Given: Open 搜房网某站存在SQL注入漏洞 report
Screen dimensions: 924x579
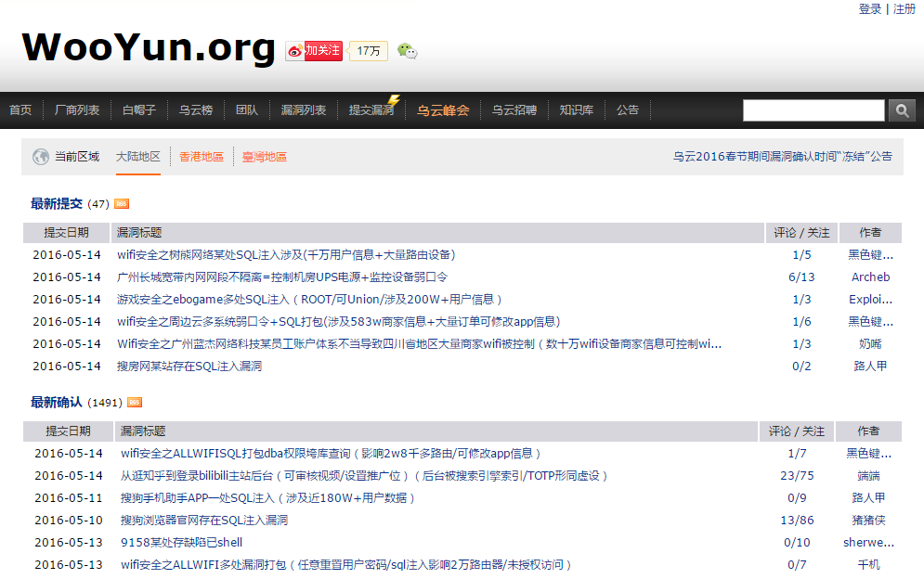Looking at the screenshot, I should [189, 367].
